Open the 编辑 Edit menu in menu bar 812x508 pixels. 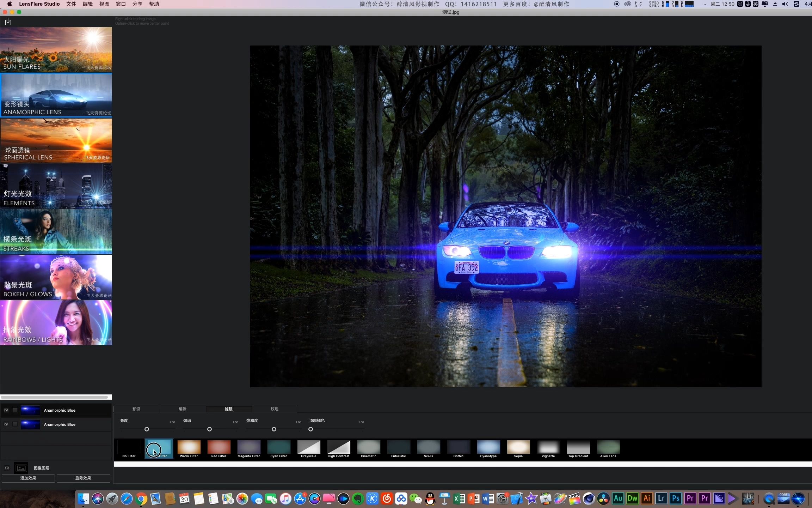[88, 4]
